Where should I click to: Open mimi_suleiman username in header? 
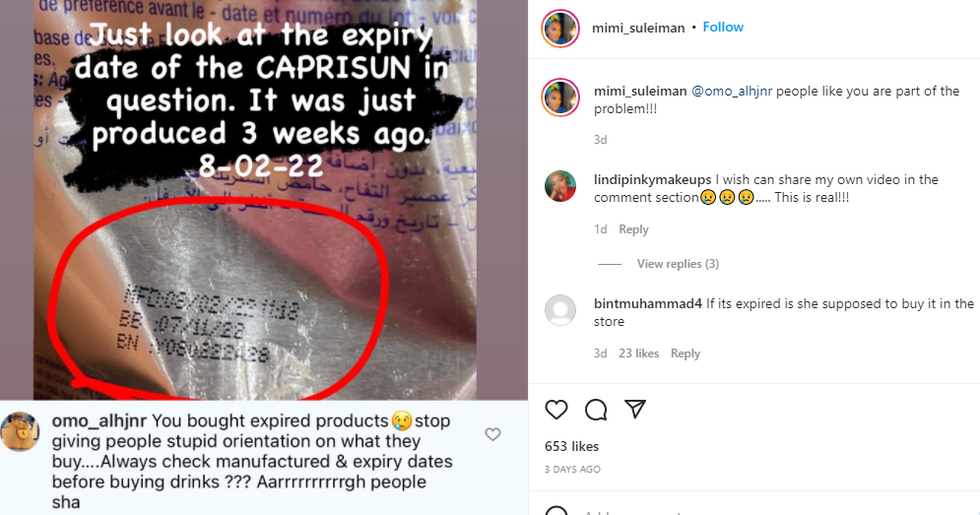tap(638, 28)
